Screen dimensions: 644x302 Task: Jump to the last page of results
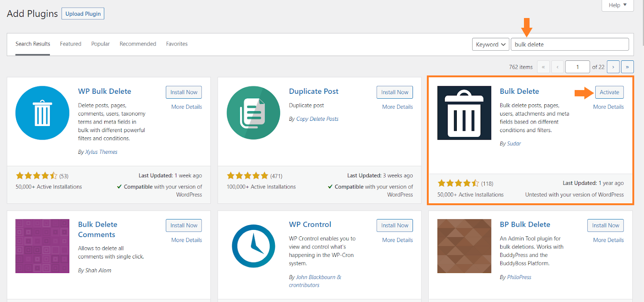tap(627, 67)
